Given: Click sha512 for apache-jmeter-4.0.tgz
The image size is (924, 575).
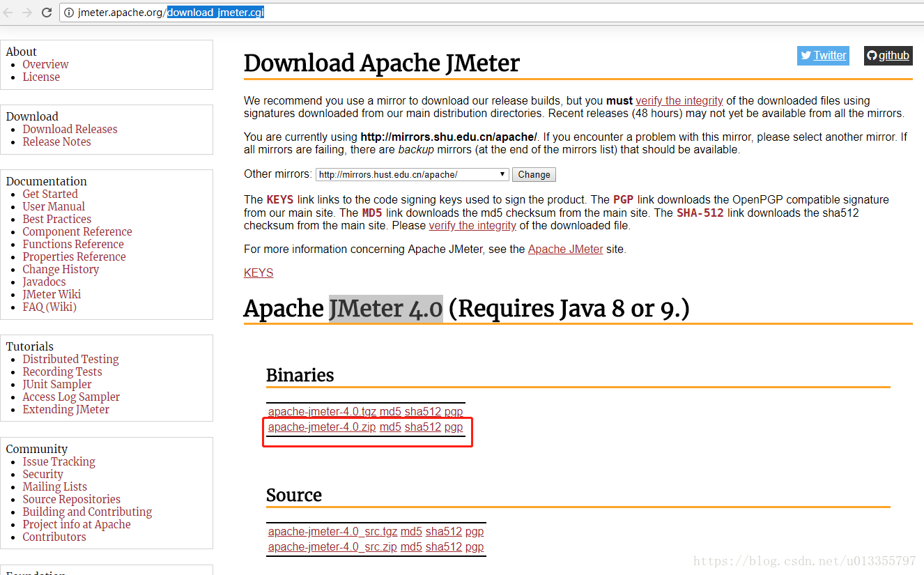Looking at the screenshot, I should (423, 411).
